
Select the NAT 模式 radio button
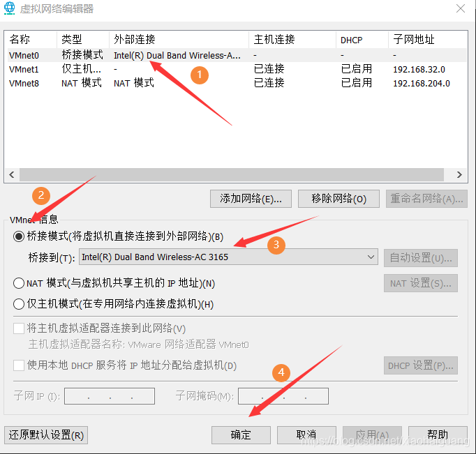tap(19, 283)
